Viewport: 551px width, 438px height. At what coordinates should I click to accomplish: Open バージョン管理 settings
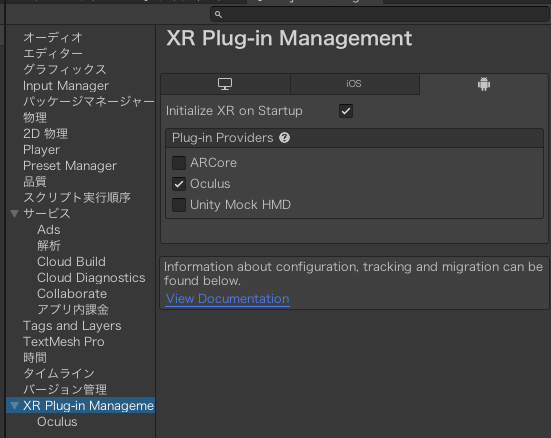click(65, 389)
